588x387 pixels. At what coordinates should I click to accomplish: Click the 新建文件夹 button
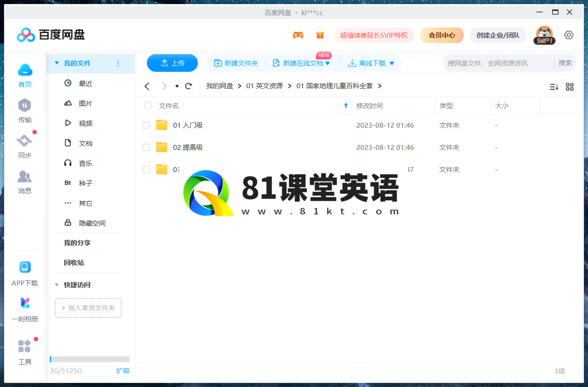tap(236, 63)
